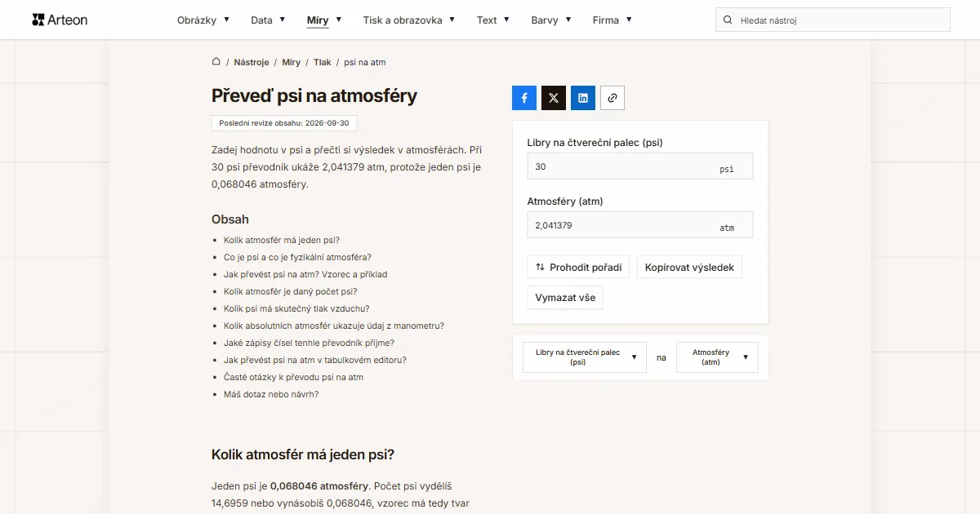Open the Data menu

click(268, 20)
